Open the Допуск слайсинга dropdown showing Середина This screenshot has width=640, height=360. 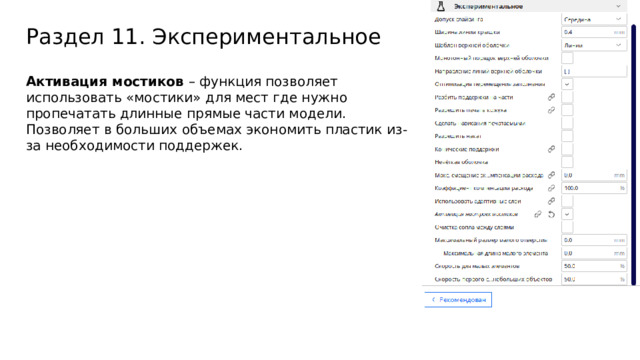coord(593,19)
